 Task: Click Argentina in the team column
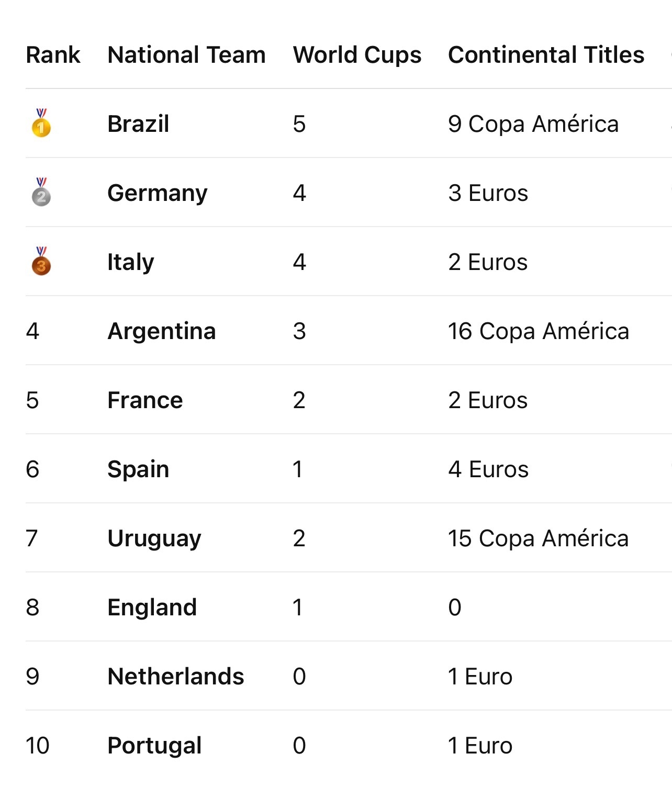pyautogui.click(x=161, y=332)
